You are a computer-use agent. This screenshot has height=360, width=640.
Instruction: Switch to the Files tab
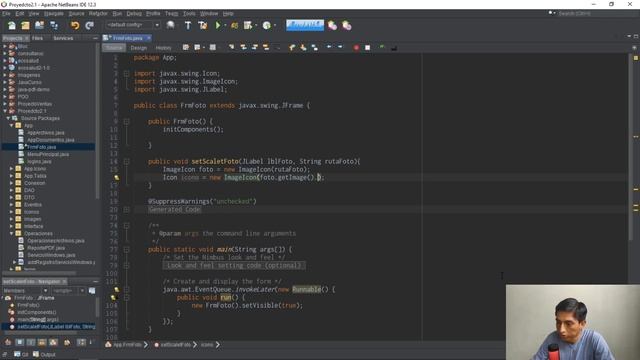point(37,38)
